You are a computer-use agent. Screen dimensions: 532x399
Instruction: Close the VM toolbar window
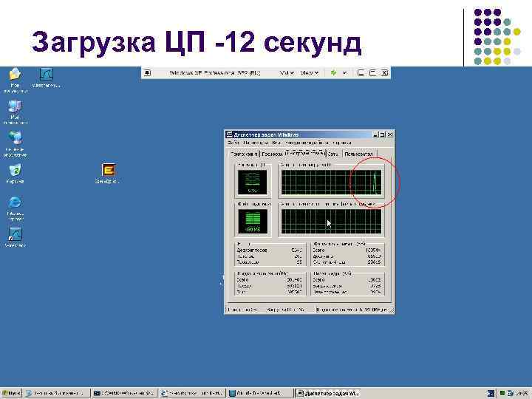[384, 72]
